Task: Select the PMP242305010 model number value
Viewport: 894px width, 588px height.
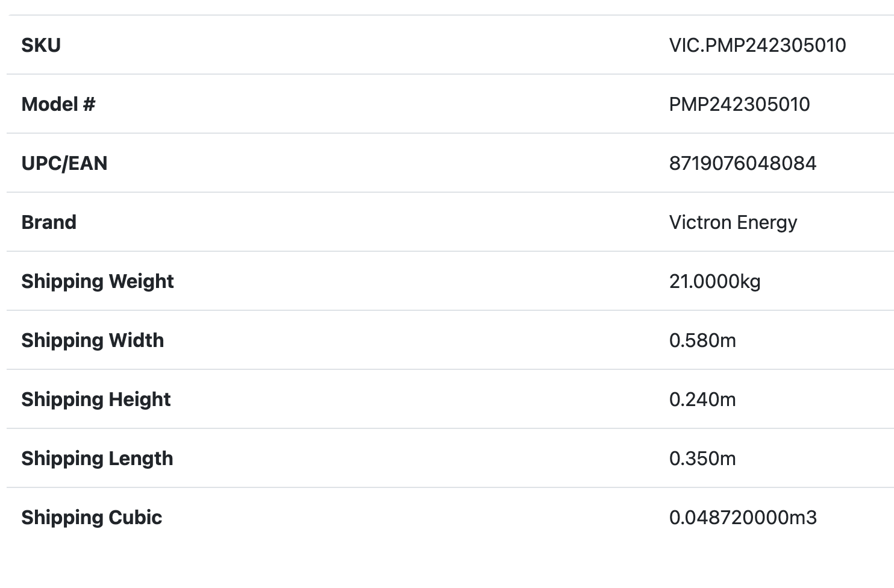Action: [x=739, y=104]
